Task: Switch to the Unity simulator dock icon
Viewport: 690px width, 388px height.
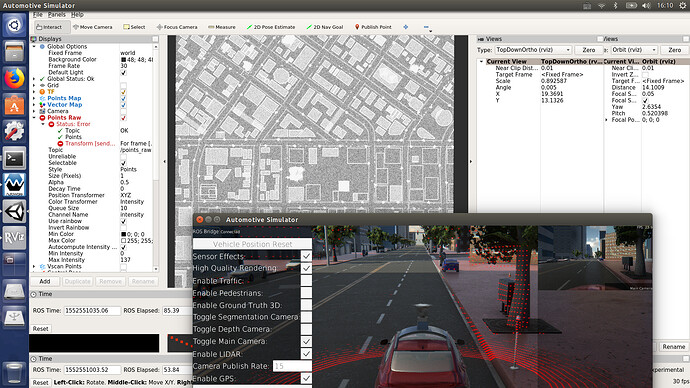Action: tap(14, 211)
